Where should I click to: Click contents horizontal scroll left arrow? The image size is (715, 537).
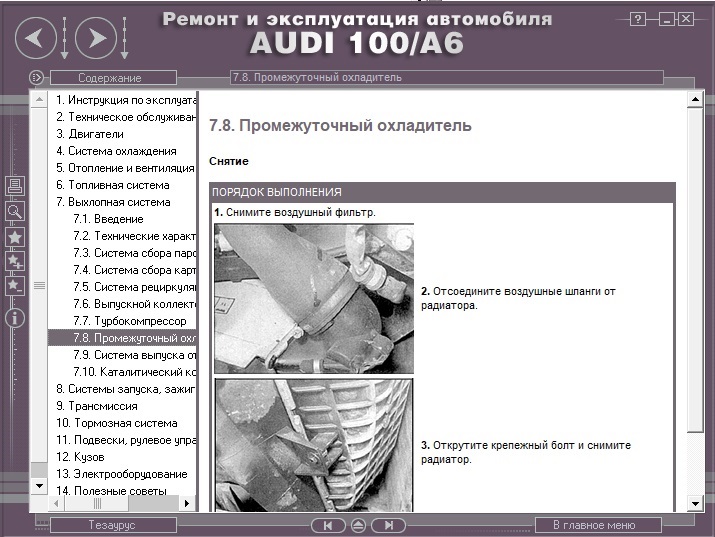56,503
